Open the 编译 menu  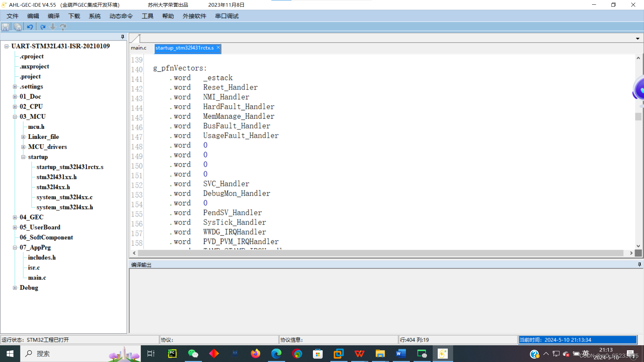[x=53, y=16]
